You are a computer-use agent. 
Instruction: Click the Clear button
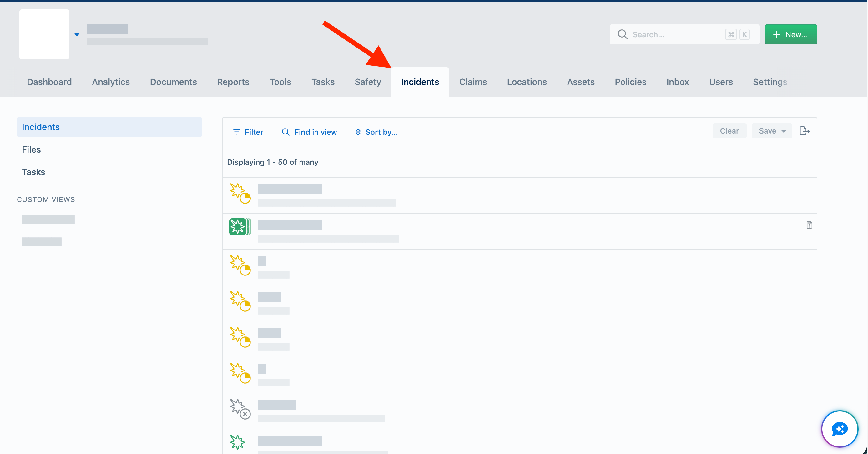coord(729,131)
